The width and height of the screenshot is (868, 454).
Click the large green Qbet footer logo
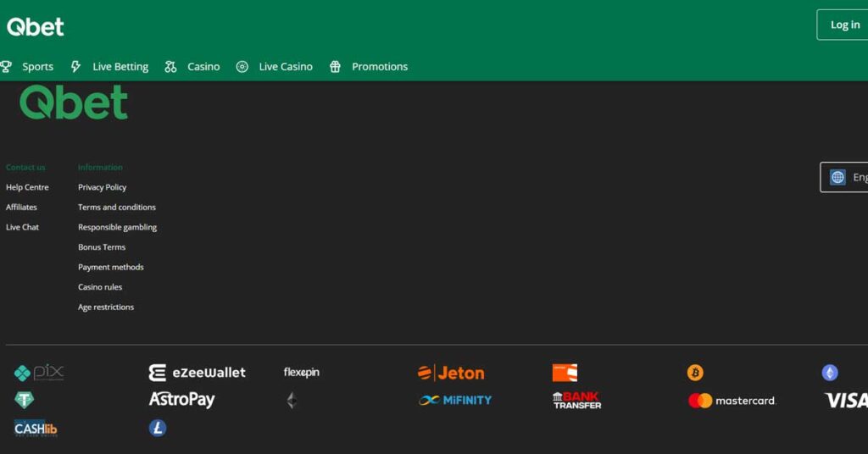coord(74,102)
